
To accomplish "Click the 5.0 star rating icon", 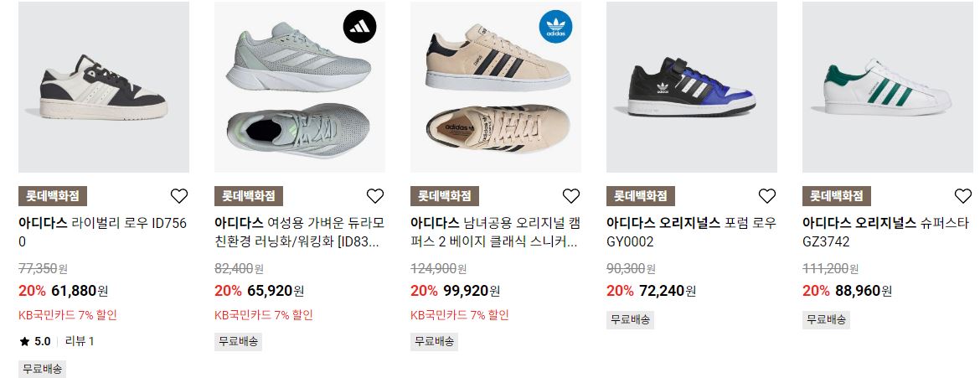I will click(25, 342).
